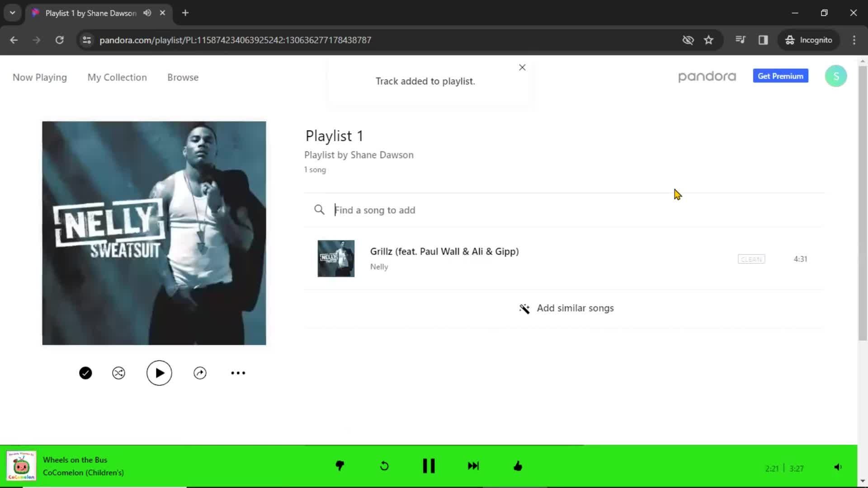Pause the currently playing track
Screen dimensions: 868x488
429,465
